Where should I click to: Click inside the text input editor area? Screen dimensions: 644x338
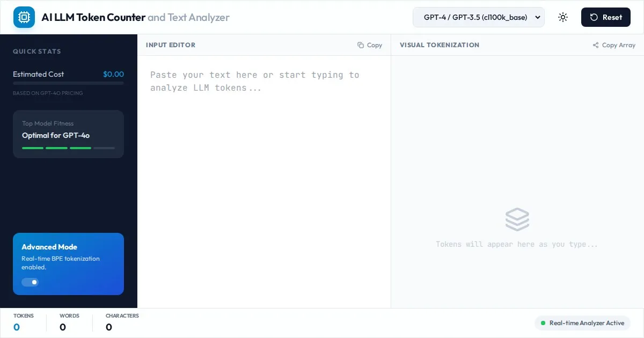(264, 177)
